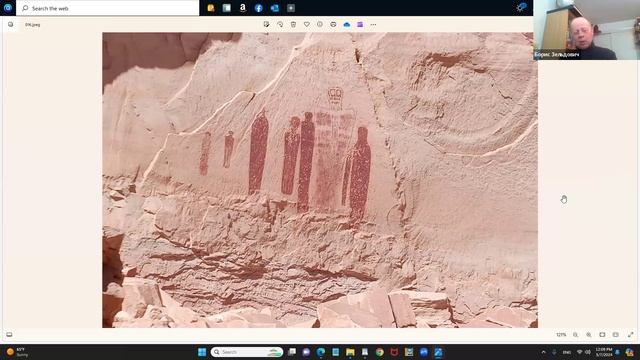Viewport: 640px width, 360px height.
Task: Click the Fit to window icon
Action: tap(602, 335)
